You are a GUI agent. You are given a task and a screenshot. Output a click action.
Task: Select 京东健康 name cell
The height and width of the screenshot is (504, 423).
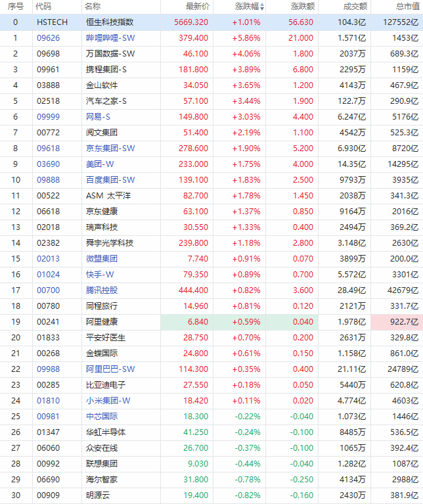pyautogui.click(x=102, y=211)
